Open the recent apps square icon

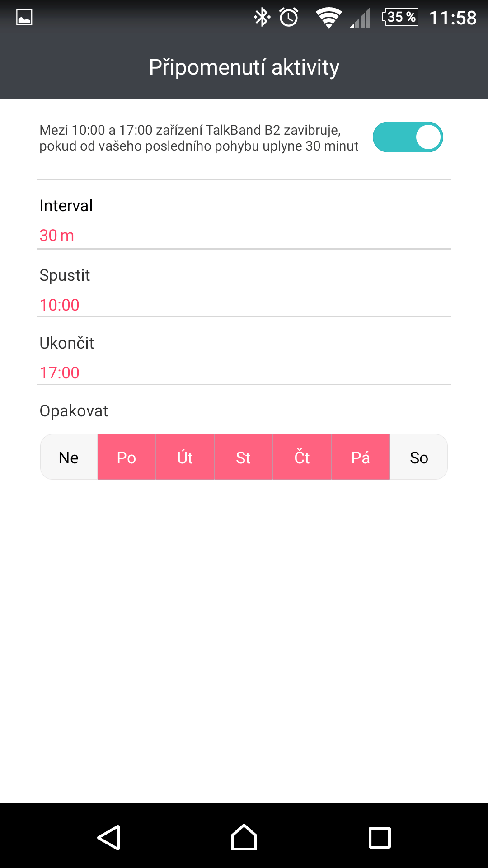click(x=380, y=838)
